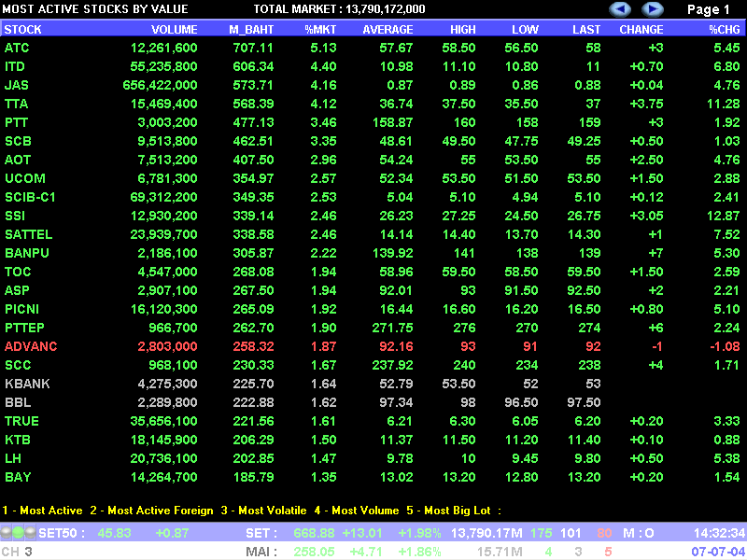Screen dimensions: 747x560
Task: Click SET turnover value 13,790.17M
Action: click(486, 533)
